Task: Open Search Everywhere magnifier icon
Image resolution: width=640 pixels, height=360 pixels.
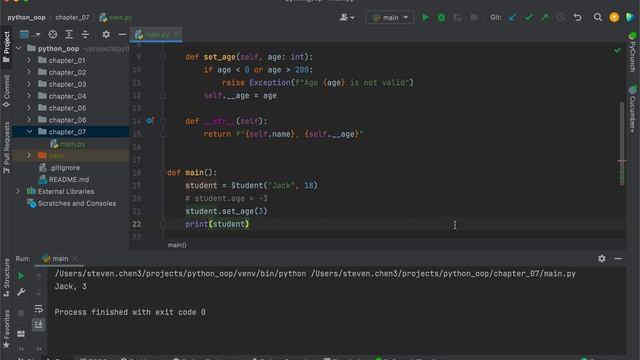Action: coord(598,18)
